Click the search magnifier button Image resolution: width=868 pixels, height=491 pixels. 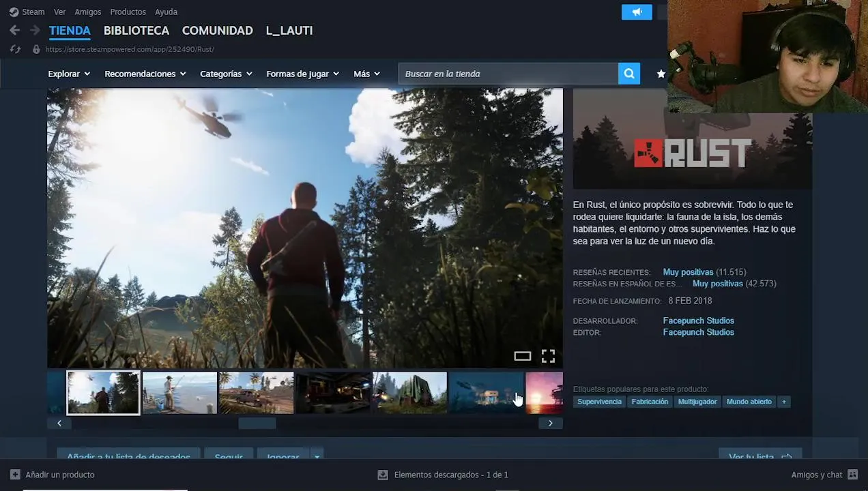point(629,74)
